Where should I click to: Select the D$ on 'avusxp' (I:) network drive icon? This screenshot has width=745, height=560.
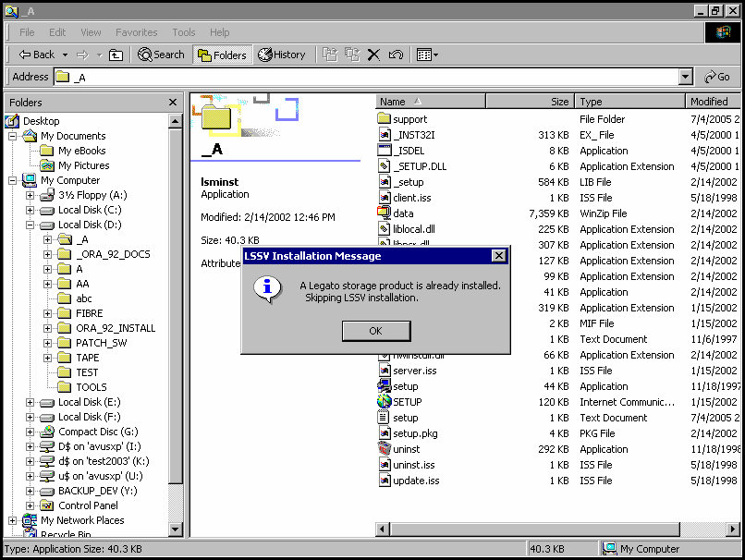(x=47, y=446)
